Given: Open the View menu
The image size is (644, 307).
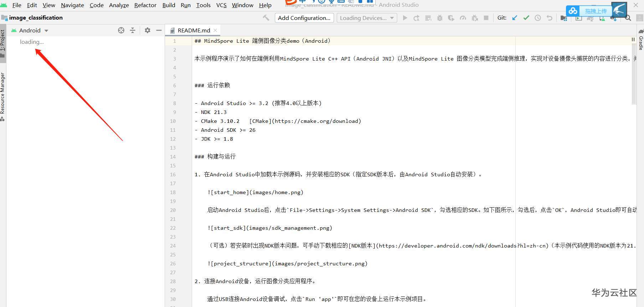Looking at the screenshot, I should [49, 5].
